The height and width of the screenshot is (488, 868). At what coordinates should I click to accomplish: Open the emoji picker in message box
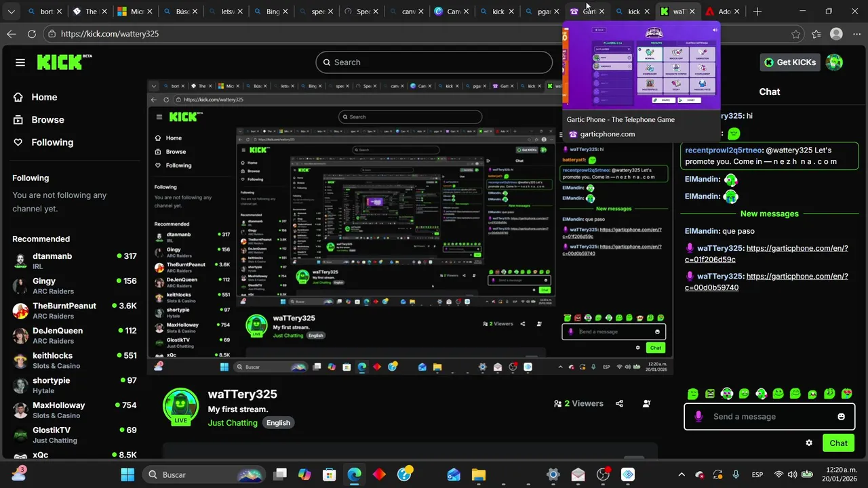tap(841, 416)
